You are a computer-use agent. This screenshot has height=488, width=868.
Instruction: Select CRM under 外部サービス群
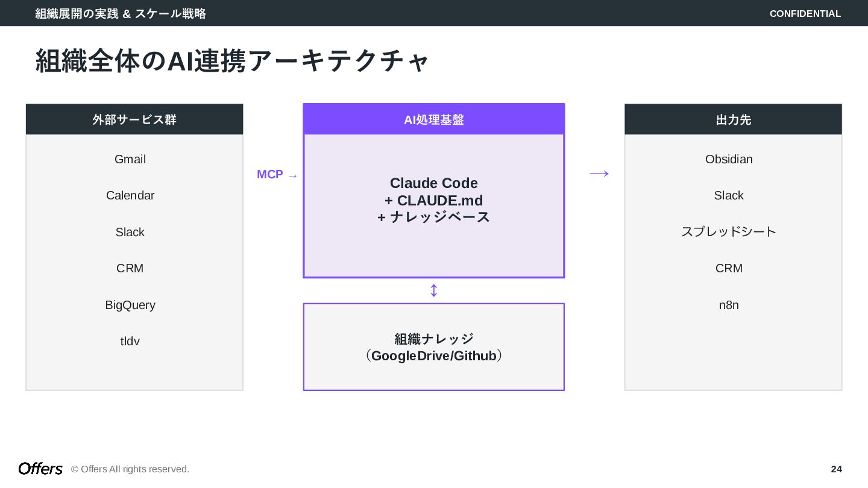click(x=130, y=268)
